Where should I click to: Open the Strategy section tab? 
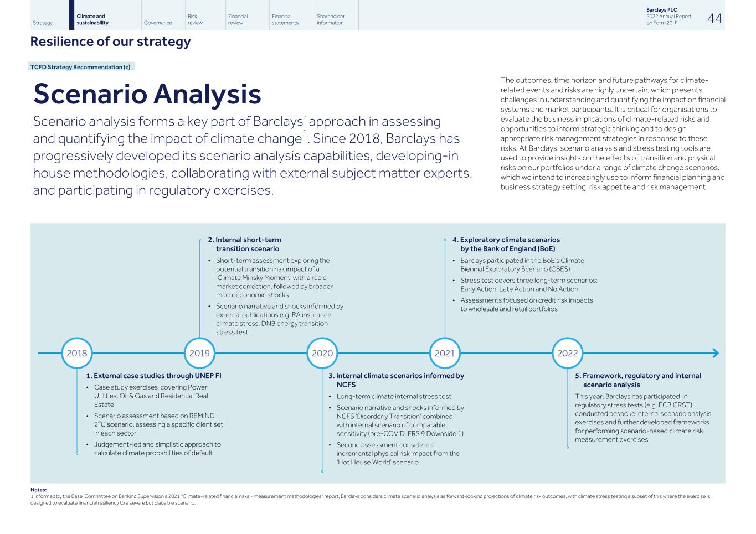[x=43, y=23]
